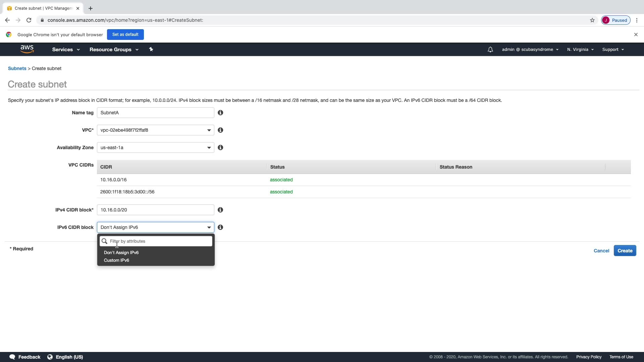
Task: Open the Availability Zone dropdown
Action: tap(155, 147)
